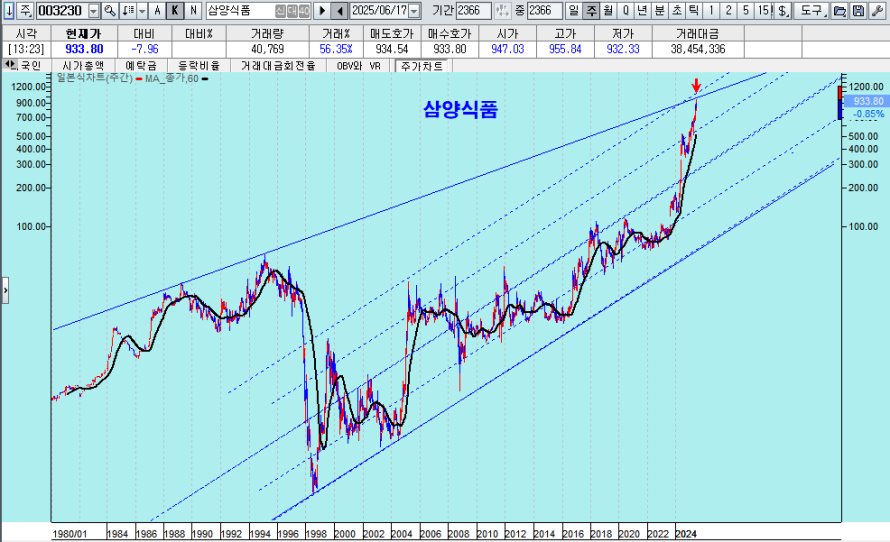The image size is (890, 542).
Task: Click the 신 badge in the name field
Action: click(280, 11)
